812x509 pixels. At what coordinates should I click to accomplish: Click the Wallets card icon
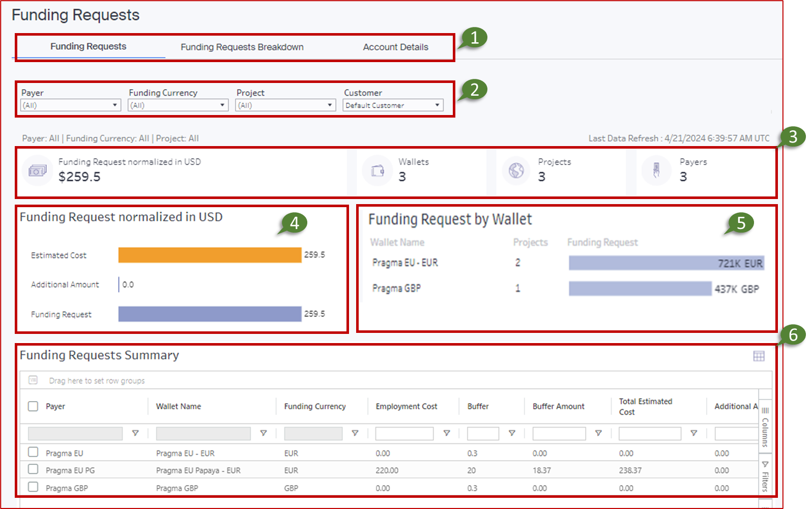[x=378, y=171]
